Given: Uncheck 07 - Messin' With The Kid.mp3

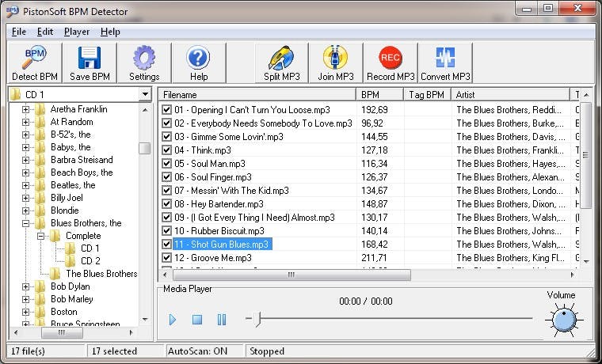Looking at the screenshot, I should point(166,190).
